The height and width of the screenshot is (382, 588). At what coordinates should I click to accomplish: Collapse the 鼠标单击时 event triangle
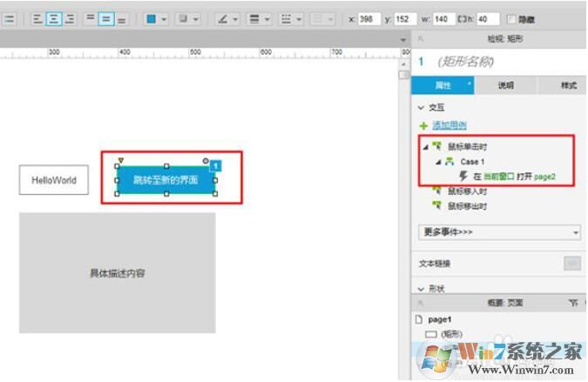pyautogui.click(x=425, y=147)
